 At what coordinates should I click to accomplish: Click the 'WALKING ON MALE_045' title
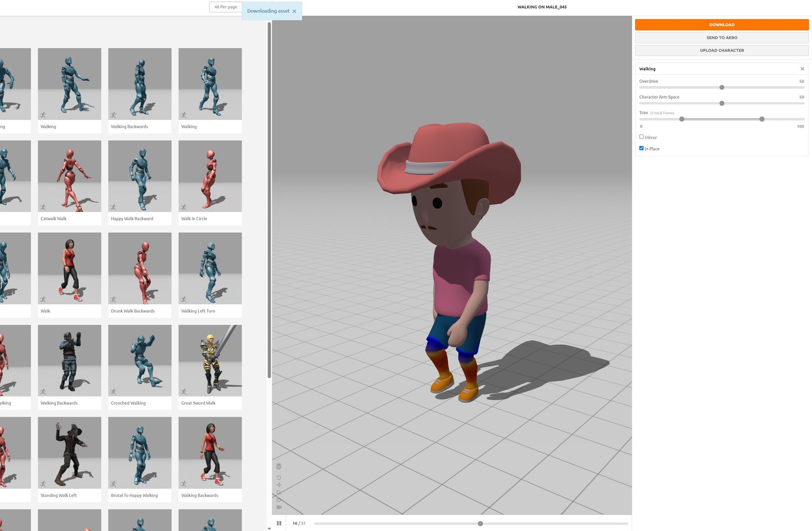[x=542, y=7]
